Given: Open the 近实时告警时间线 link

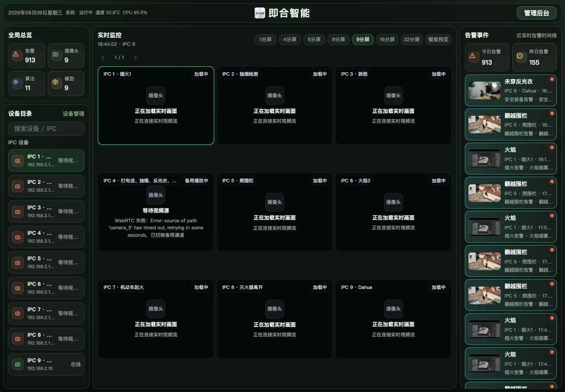Looking at the screenshot, I should click(x=536, y=36).
